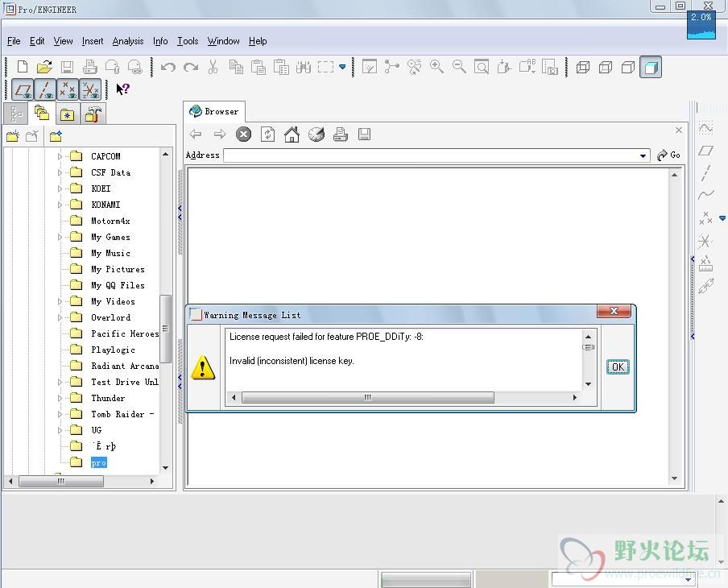This screenshot has width=728, height=588.
Task: Save the browser page with the disk icon
Action: [365, 135]
